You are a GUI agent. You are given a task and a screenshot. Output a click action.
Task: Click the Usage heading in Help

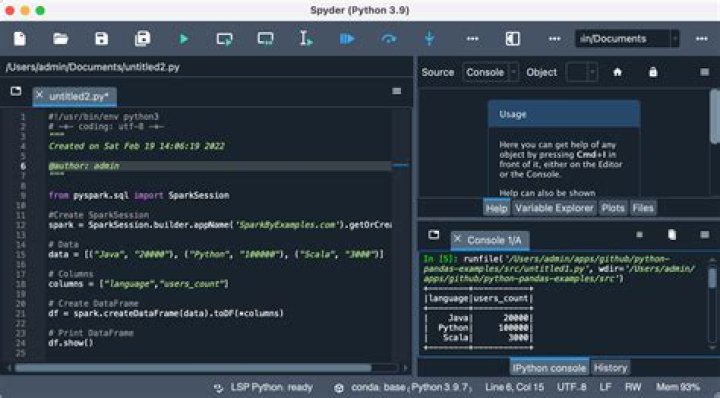[512, 114]
